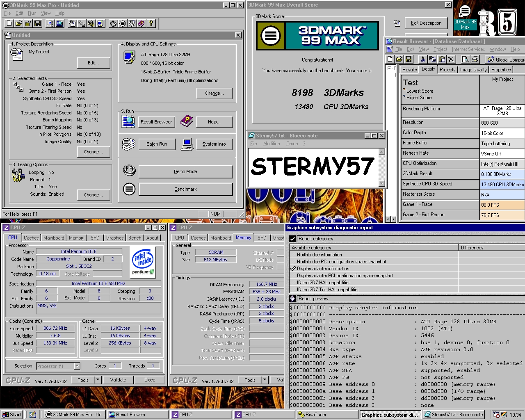Open the Modifica menu in Notepad

pos(272,144)
